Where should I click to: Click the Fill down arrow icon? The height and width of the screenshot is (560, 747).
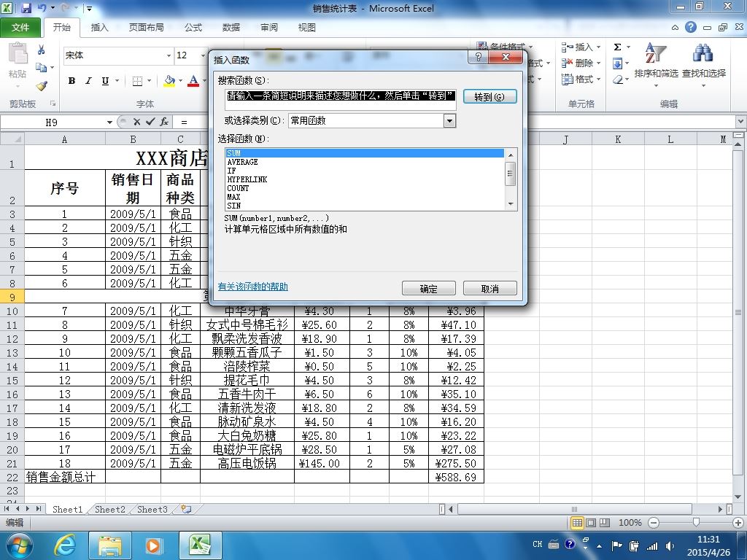click(x=617, y=63)
